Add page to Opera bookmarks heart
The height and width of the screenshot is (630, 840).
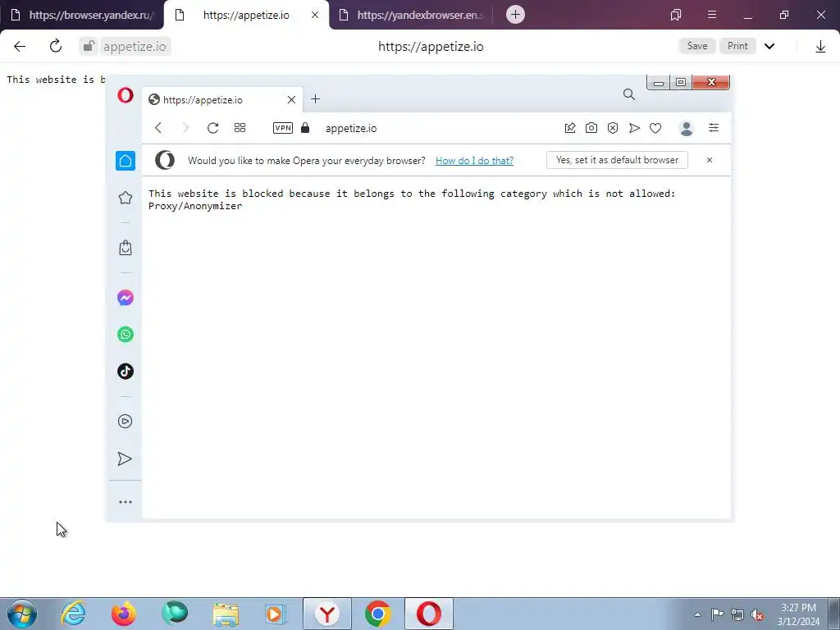(655, 127)
